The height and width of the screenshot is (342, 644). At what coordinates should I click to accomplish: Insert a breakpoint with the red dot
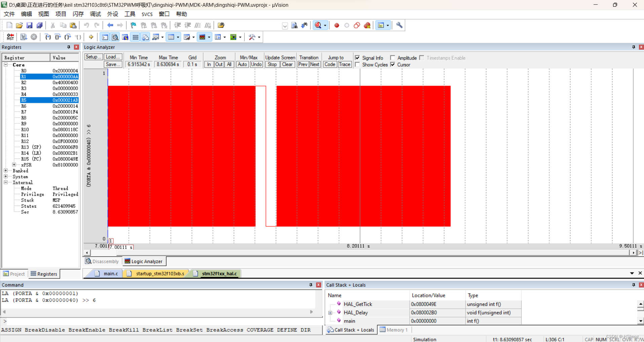coord(337,25)
